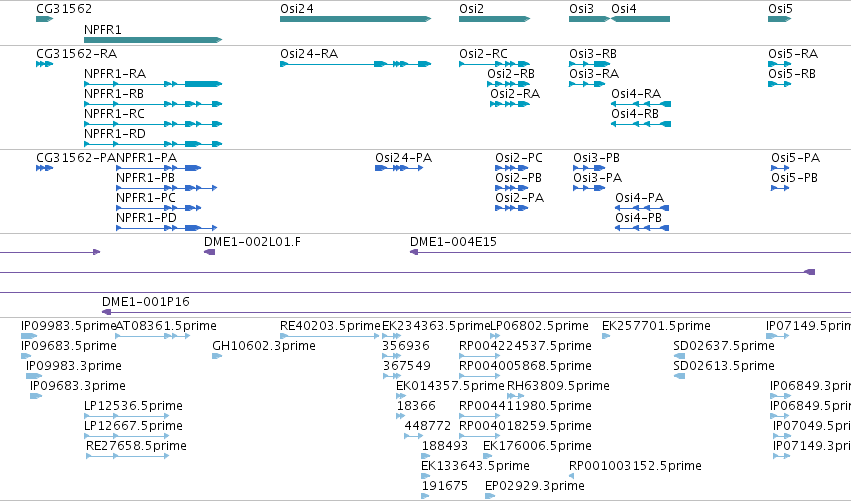Image resolution: width=851 pixels, height=501 pixels.
Task: Click the Osi4 gene bar
Action: pos(640,19)
